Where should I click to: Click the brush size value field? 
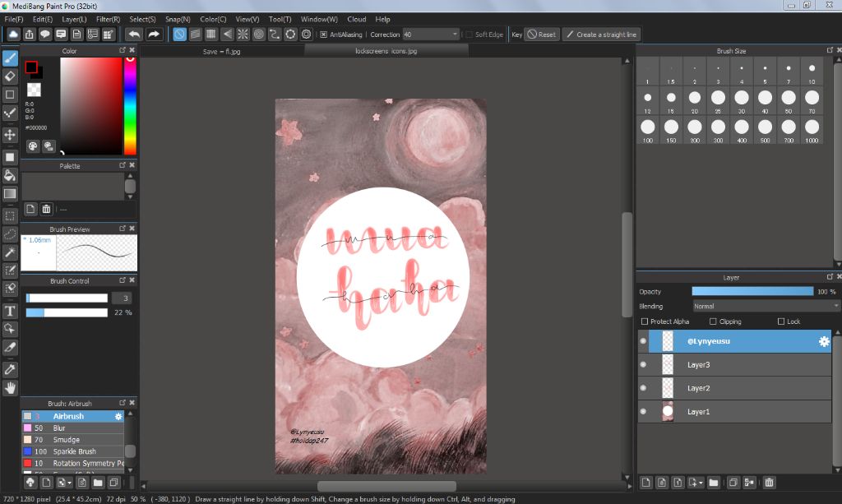pyautogui.click(x=122, y=298)
